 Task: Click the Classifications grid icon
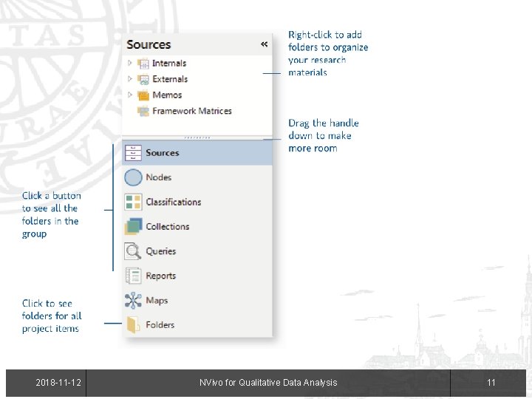[x=133, y=202]
